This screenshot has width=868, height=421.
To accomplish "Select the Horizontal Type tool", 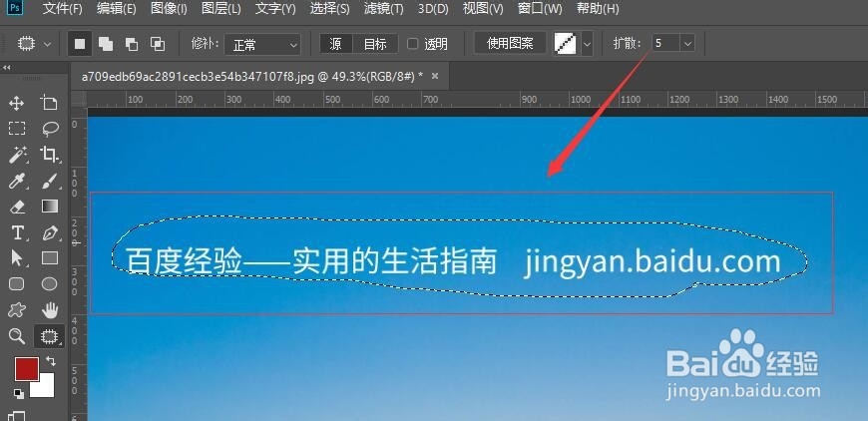I will [17, 232].
